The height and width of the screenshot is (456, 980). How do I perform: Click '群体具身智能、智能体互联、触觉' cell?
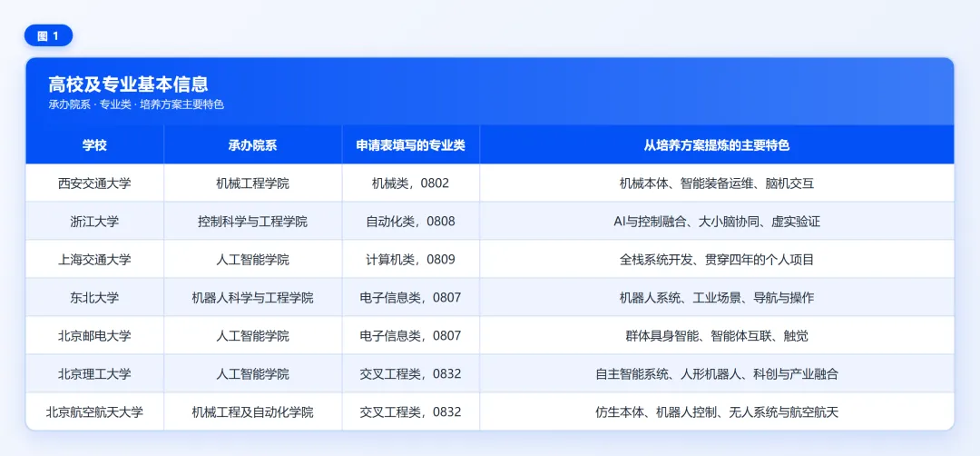click(x=717, y=336)
